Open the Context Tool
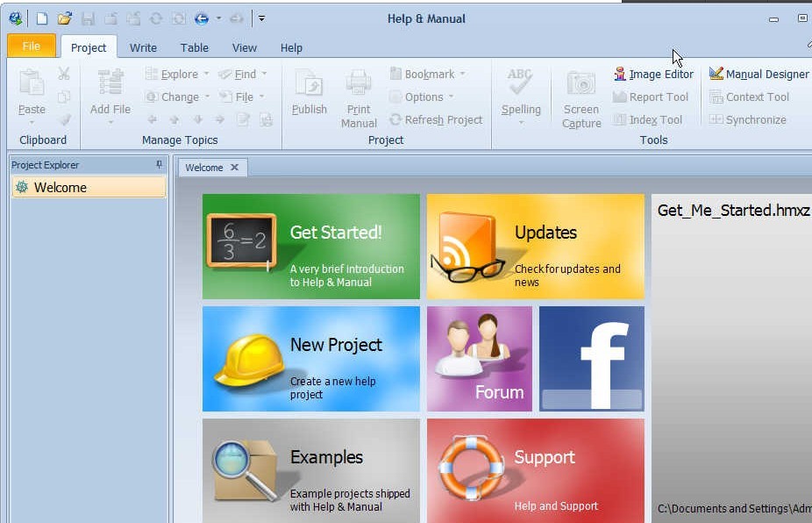This screenshot has height=523, width=812. click(x=750, y=97)
